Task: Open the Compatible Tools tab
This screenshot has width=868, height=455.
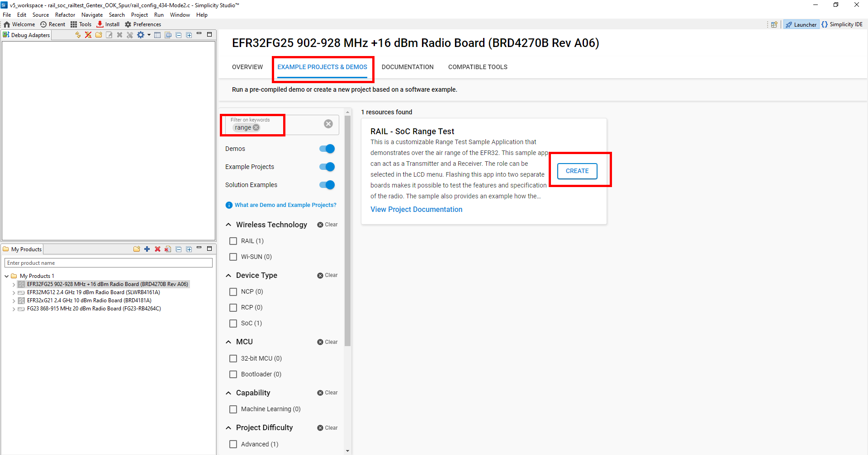Action: [x=478, y=67]
